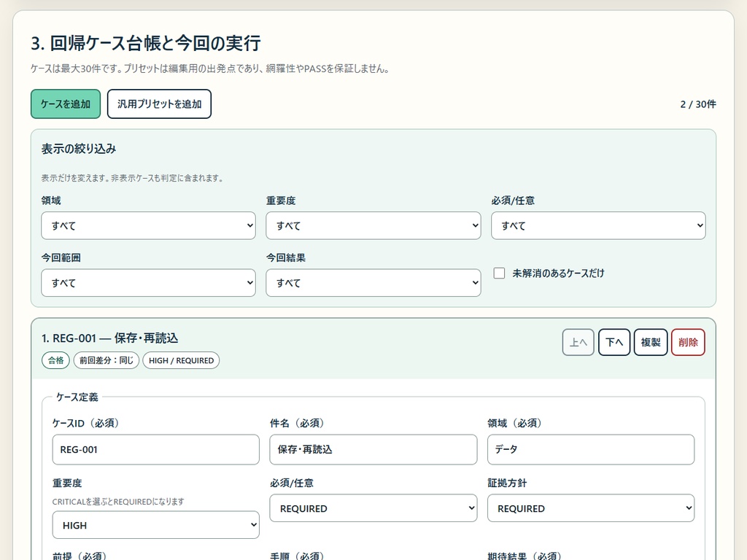This screenshot has width=747, height=560.
Task: Enable 未解消のあるケースだけ checkbox
Action: (x=499, y=273)
